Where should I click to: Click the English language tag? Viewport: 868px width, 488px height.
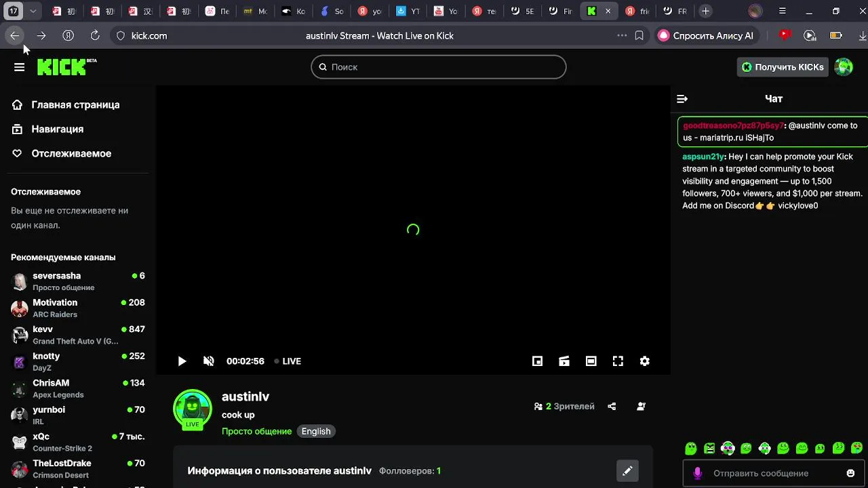(316, 431)
